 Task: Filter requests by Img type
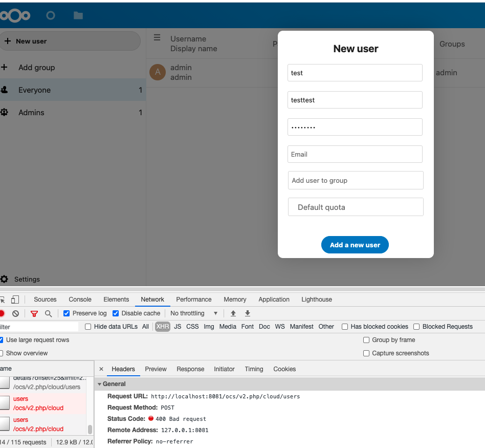point(209,327)
